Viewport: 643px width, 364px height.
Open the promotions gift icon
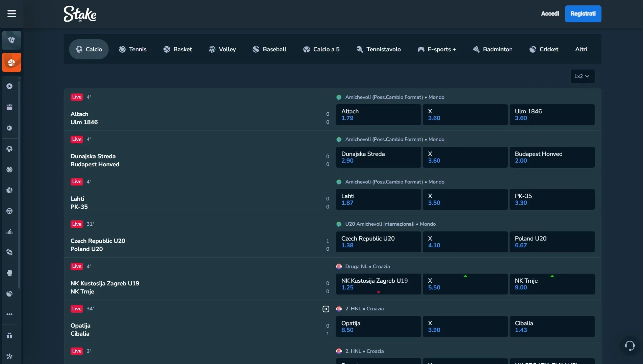[x=9, y=335]
